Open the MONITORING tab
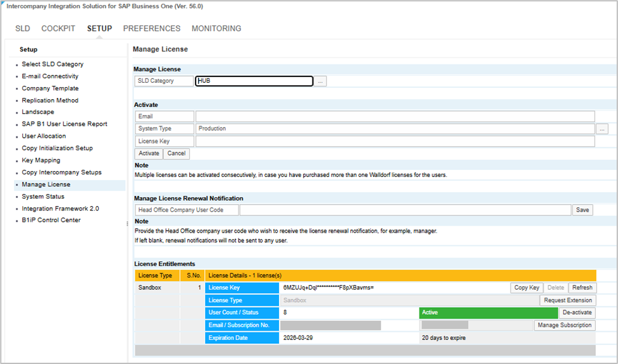This screenshot has height=364, width=618. [216, 28]
